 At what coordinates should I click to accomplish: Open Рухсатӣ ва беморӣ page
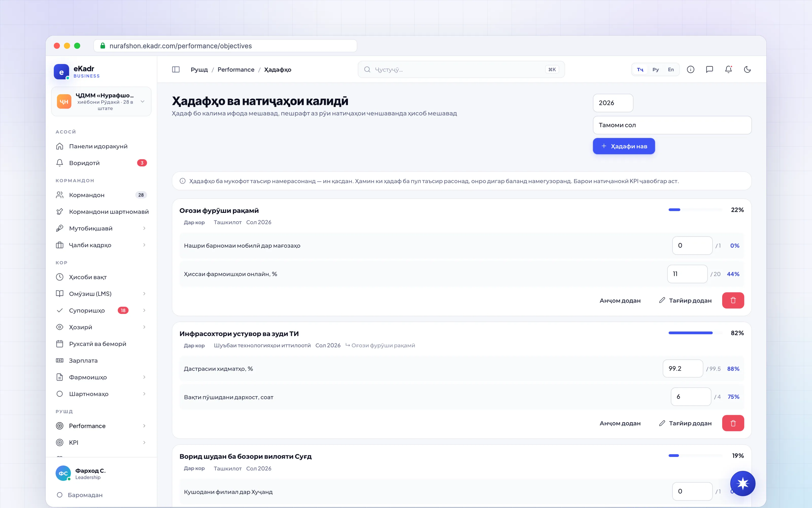click(101, 344)
